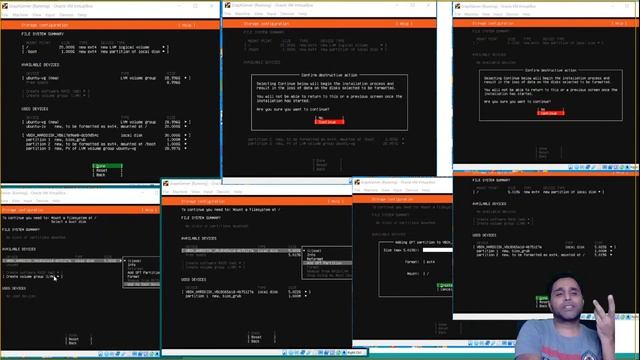The height and width of the screenshot is (360, 640).
Task: Select Add GPT Partition above Use As Boot Device
Action: (143, 272)
